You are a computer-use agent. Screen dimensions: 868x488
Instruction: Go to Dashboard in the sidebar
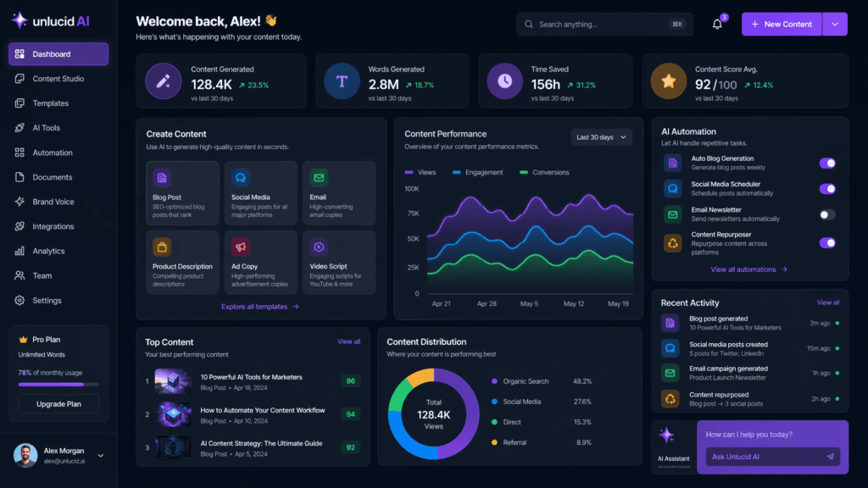(58, 54)
